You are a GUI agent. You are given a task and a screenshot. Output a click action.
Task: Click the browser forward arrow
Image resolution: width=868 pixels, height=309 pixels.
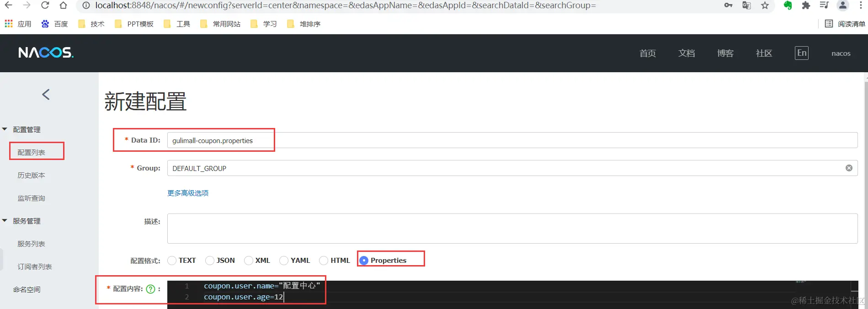click(x=27, y=5)
